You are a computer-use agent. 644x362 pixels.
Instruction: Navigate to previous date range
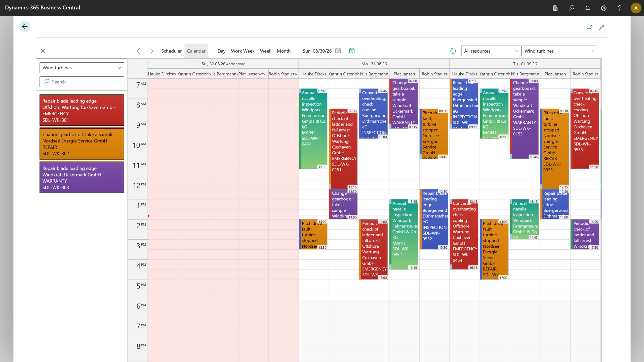pos(138,51)
